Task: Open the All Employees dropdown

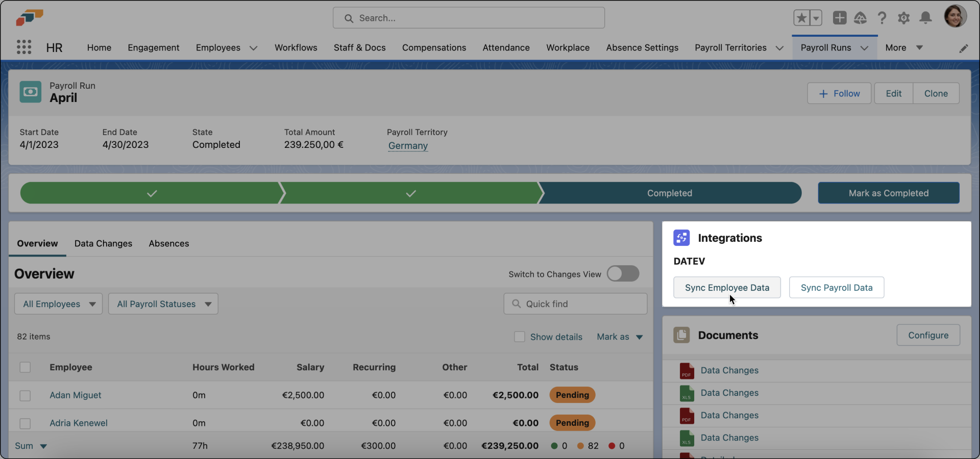Action: point(58,303)
